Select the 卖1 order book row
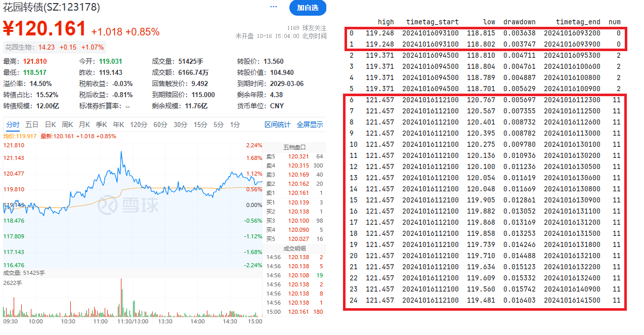644x335 pixels. click(294, 193)
